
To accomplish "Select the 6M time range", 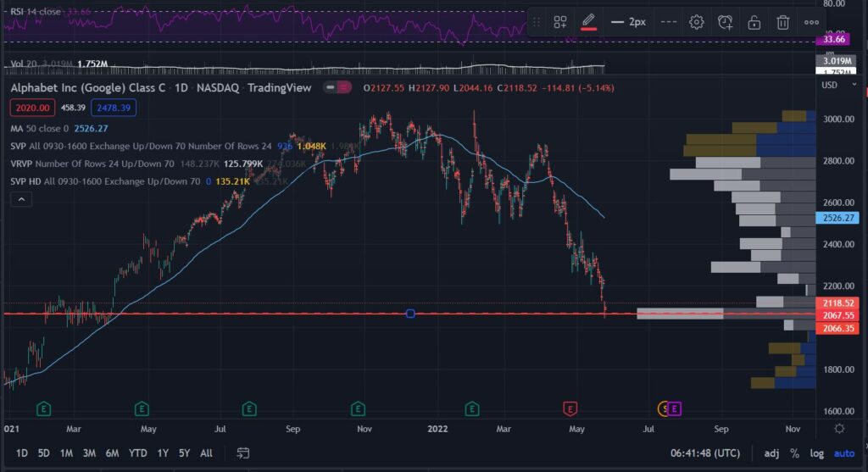I will pos(112,453).
